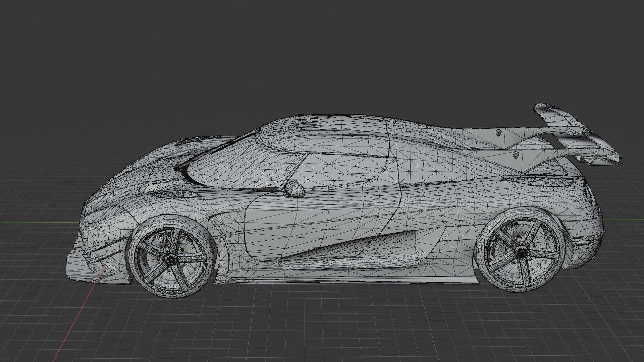Viewport: 644px width, 362px height.
Task: Click the lower emblem on the wing support
Action: 516,156
